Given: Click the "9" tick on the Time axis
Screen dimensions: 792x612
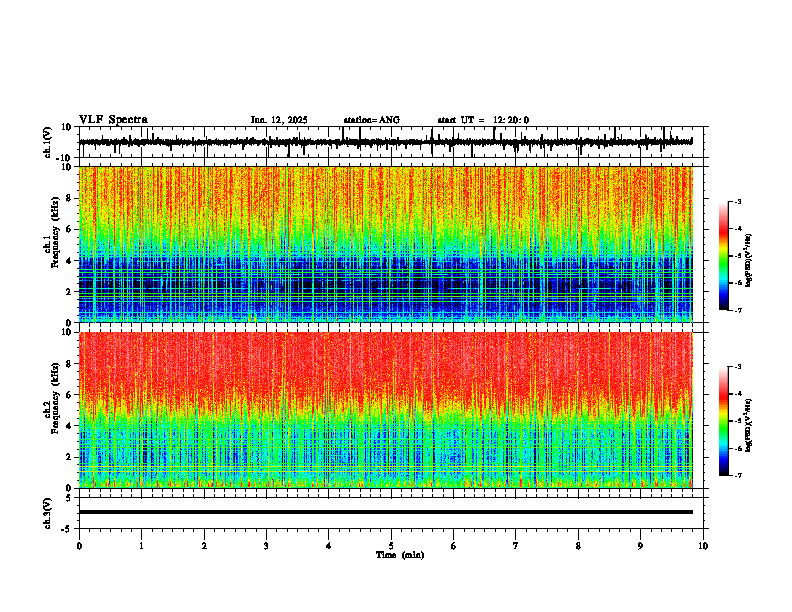Looking at the screenshot, I should [640, 546].
